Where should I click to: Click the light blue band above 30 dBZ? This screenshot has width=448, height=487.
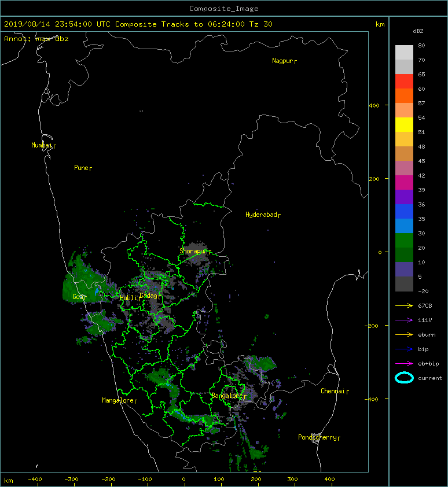click(x=404, y=226)
